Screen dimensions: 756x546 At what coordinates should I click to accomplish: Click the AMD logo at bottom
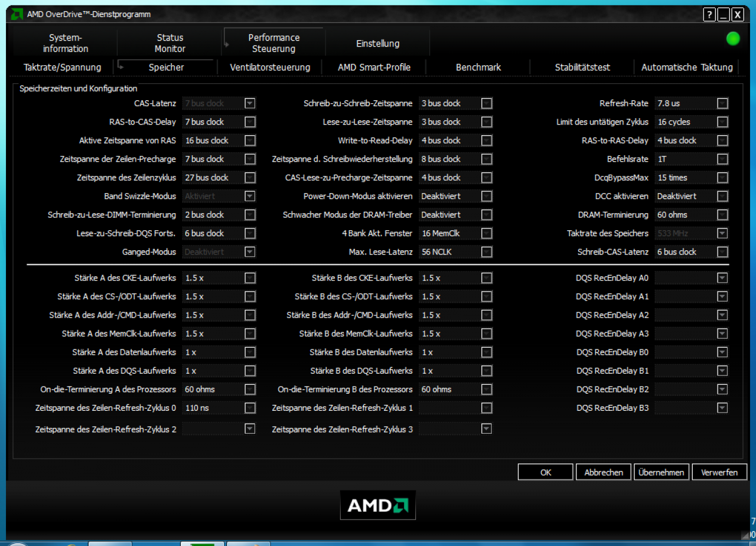coord(378,505)
